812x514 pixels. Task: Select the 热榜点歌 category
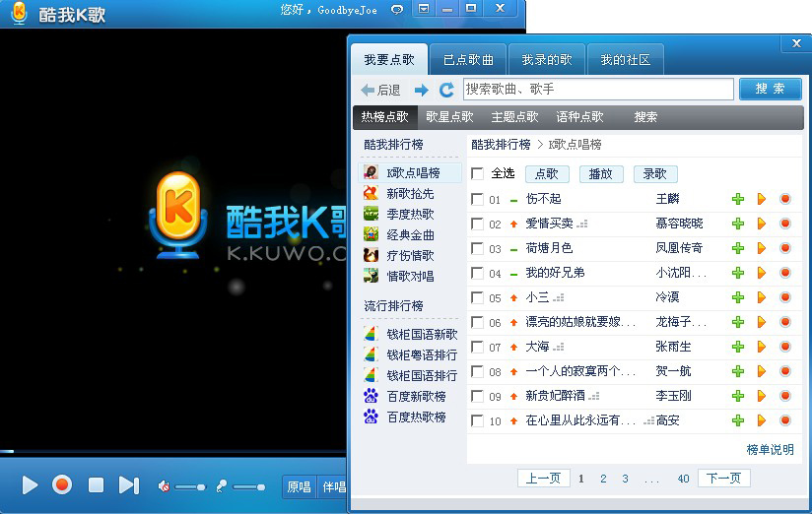click(384, 117)
